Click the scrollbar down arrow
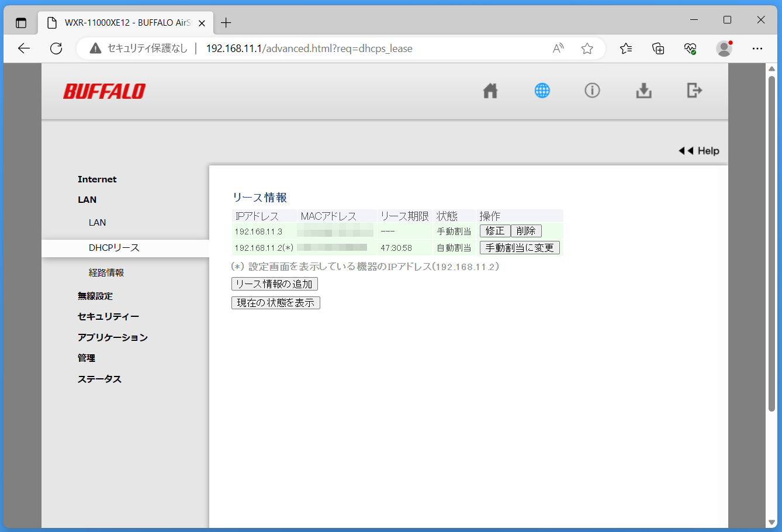This screenshot has height=532, width=782. [x=771, y=522]
